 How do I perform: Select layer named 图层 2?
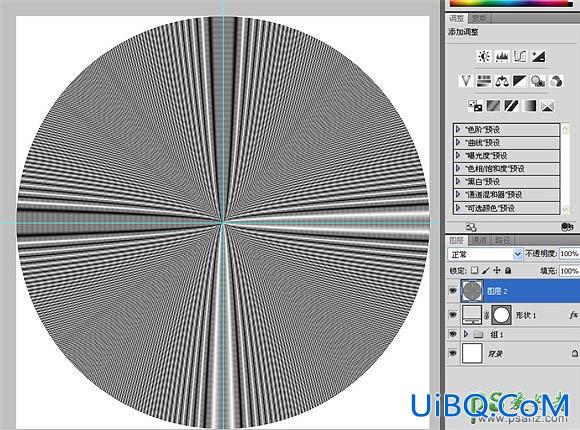tap(497, 291)
